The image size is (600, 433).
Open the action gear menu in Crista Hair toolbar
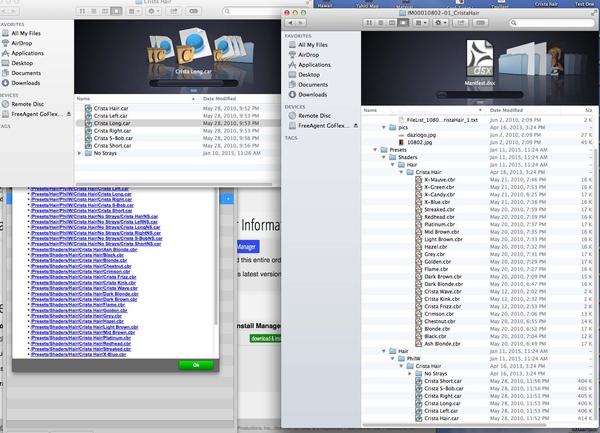(153, 11)
